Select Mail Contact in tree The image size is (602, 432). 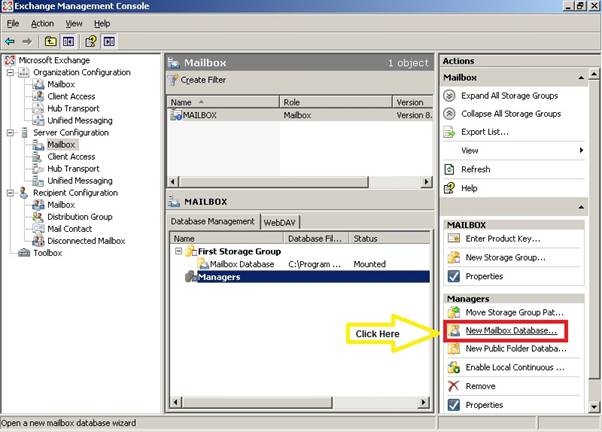tap(69, 229)
